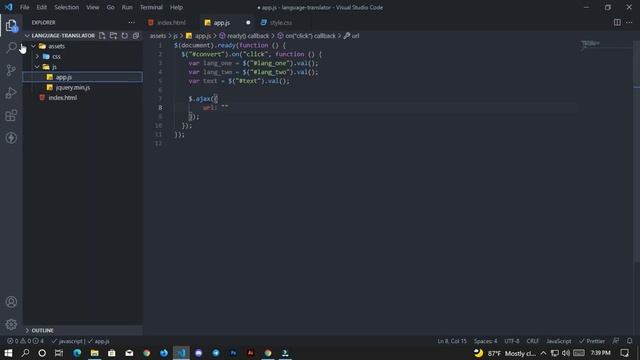Screen dimensions: 640x360
Task: Show errors and warnings in status bar
Action: point(25,341)
